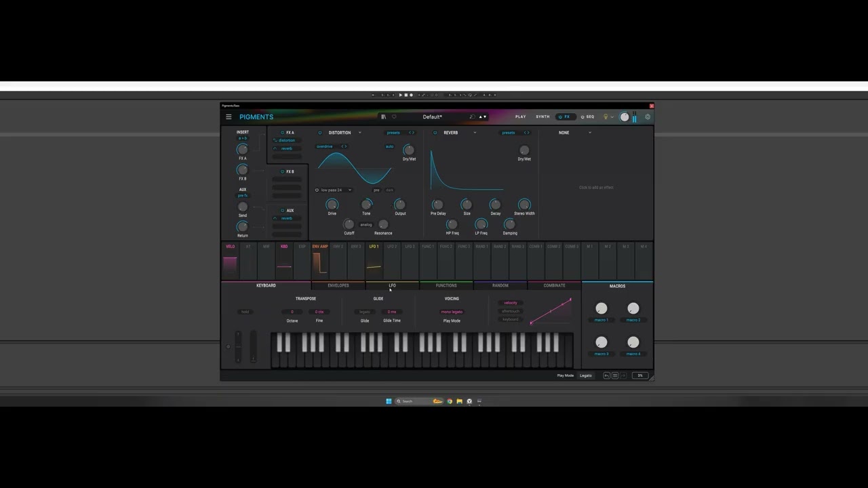Open the low pass 24 filter dropdown

[x=336, y=190]
